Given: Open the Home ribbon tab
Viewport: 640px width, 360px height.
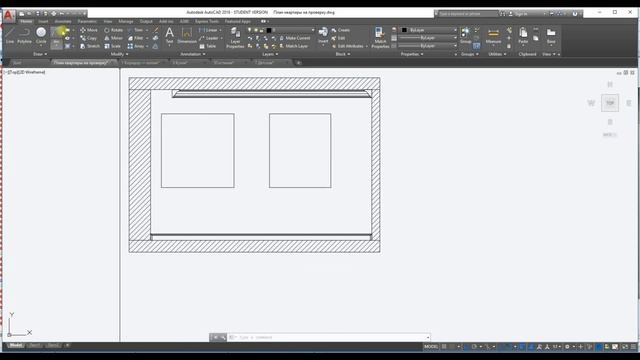Looking at the screenshot, I should 26,21.
